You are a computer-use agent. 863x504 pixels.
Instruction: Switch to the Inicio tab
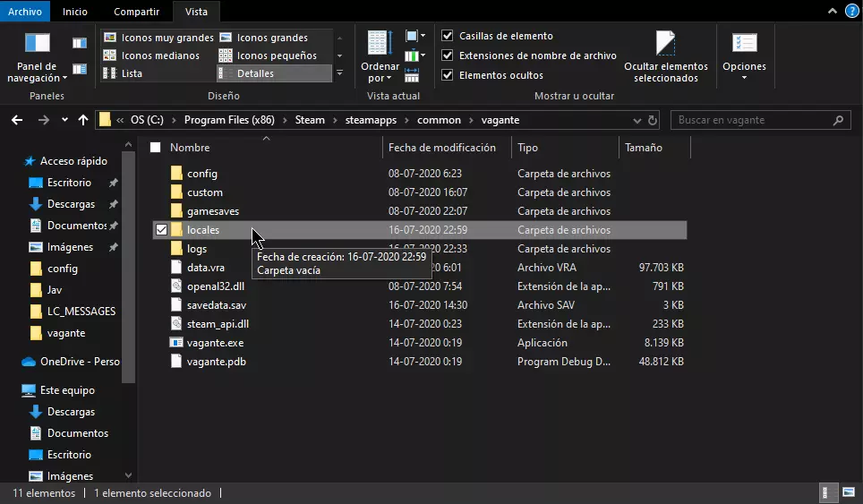[75, 11]
